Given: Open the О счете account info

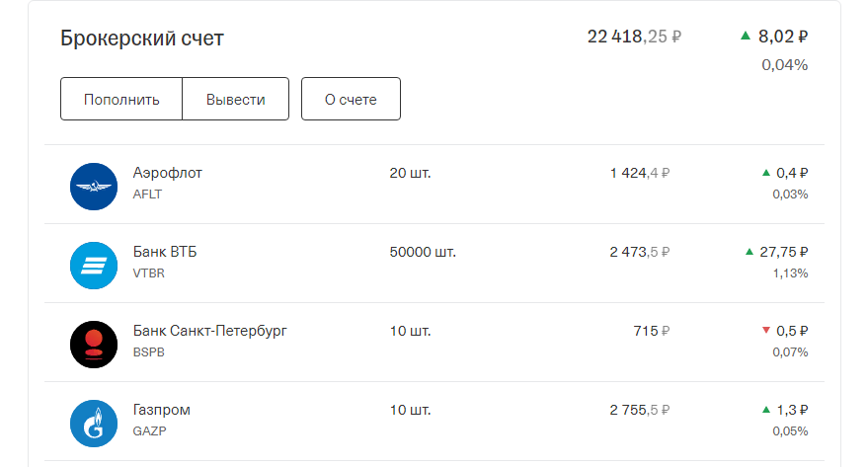Looking at the screenshot, I should tap(351, 99).
